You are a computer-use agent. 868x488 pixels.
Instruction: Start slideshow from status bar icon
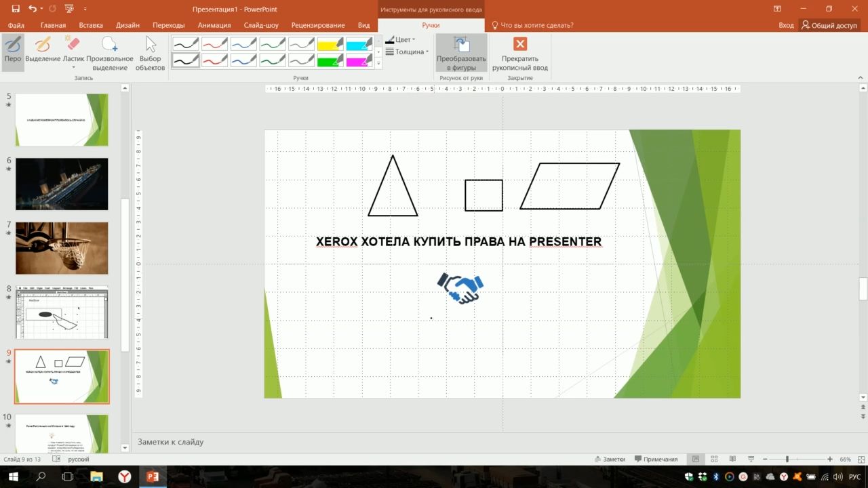tap(751, 459)
